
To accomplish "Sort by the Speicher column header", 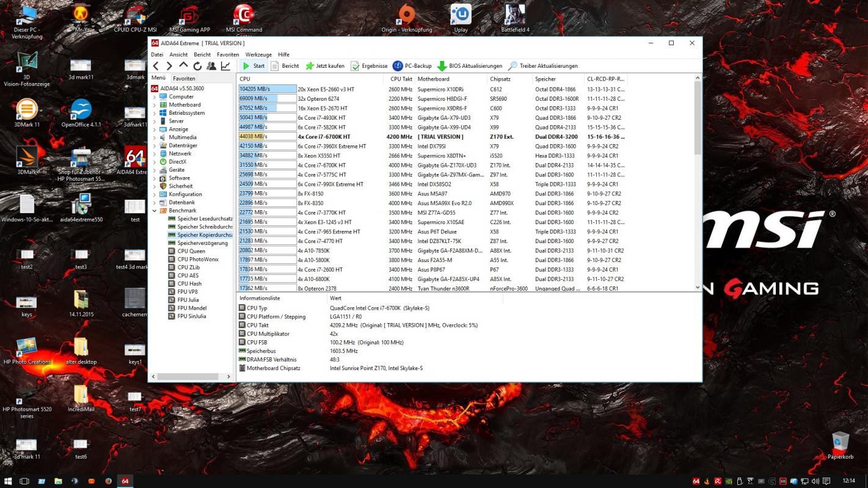I will (558, 79).
